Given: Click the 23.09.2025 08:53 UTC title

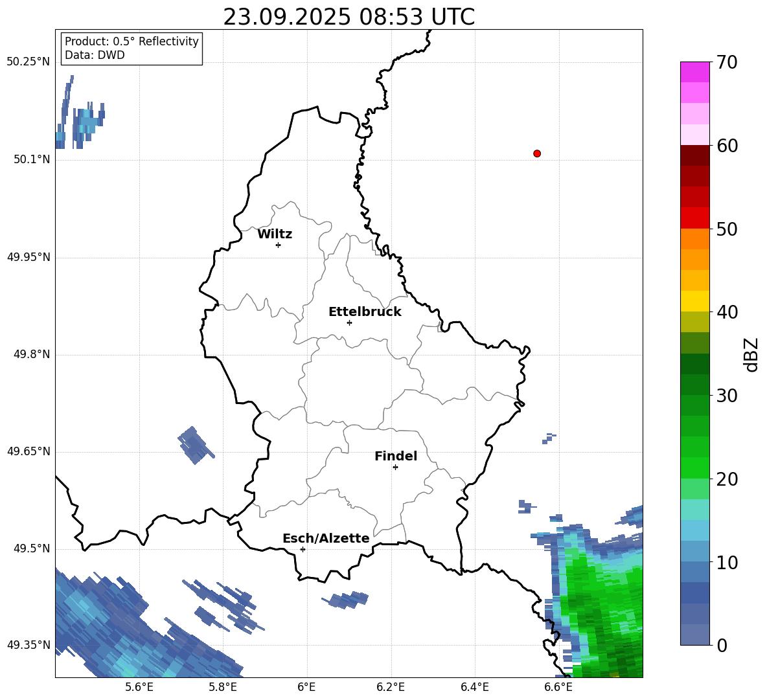Looking at the screenshot, I should click(349, 17).
